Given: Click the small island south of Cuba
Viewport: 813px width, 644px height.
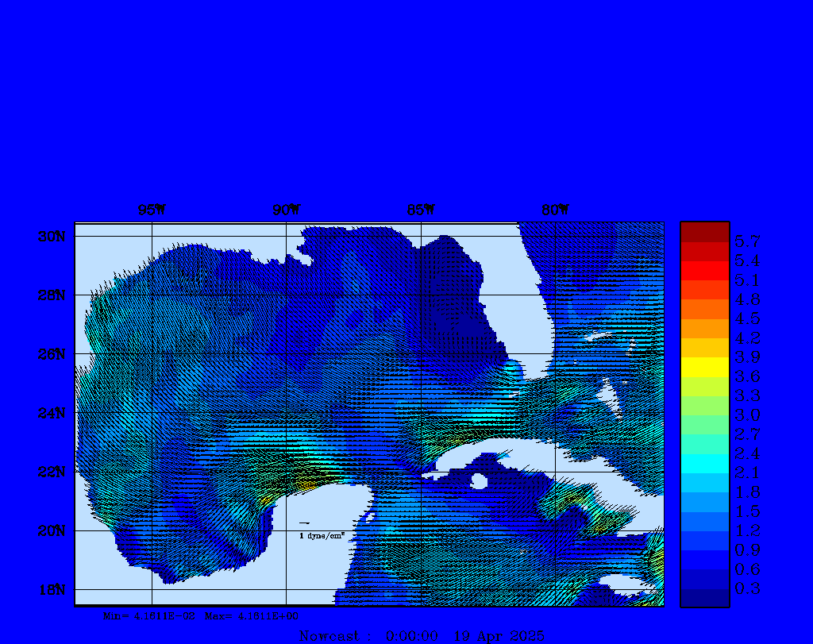Looking at the screenshot, I should click(x=479, y=481).
